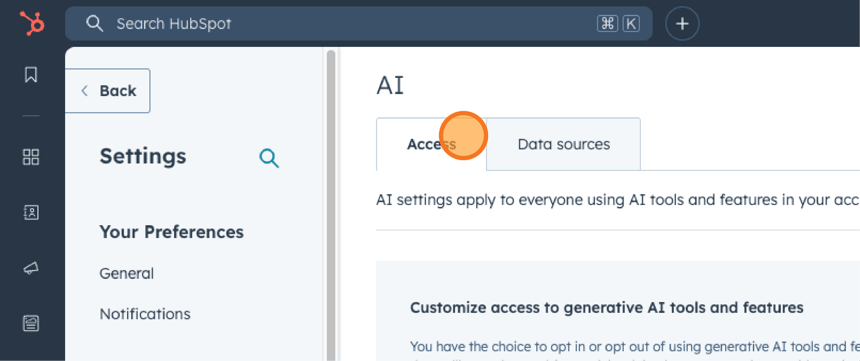The image size is (860, 361).
Task: Open the CRM contacts icon
Action: click(x=31, y=213)
